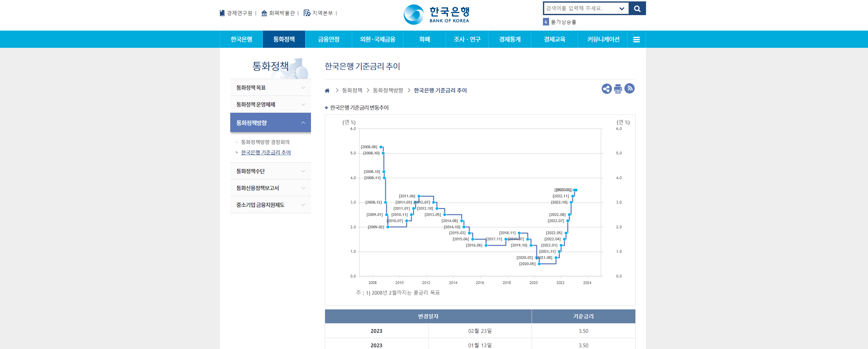
Task: Click 통화정책방향 breadcrumb link
Action: [x=388, y=90]
